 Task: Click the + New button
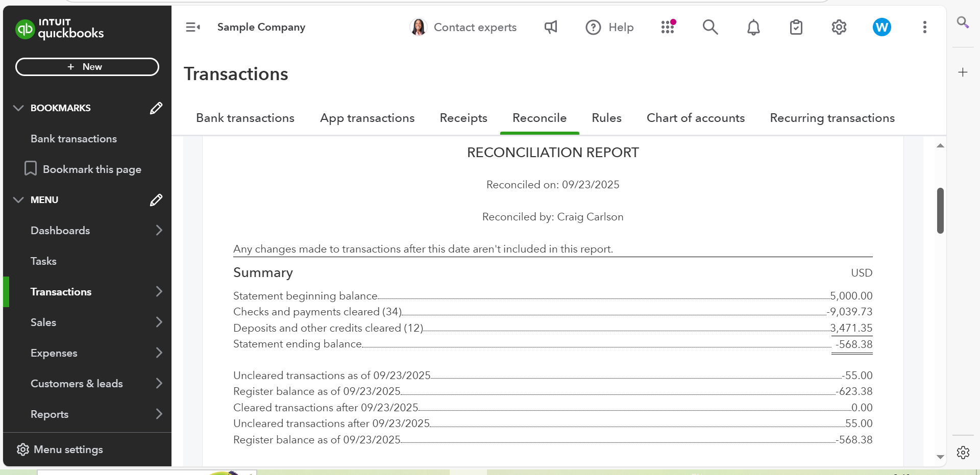(87, 67)
